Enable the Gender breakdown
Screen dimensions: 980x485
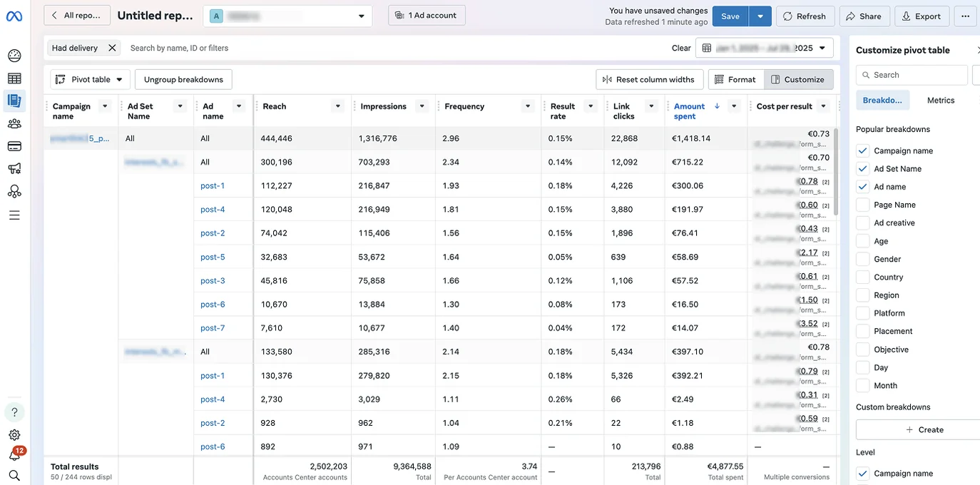[862, 258]
